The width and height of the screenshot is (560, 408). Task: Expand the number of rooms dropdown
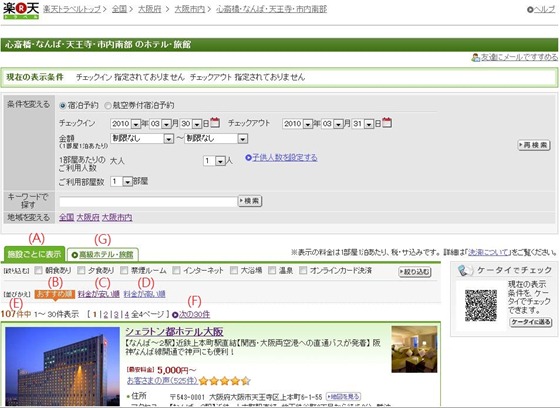tap(121, 181)
